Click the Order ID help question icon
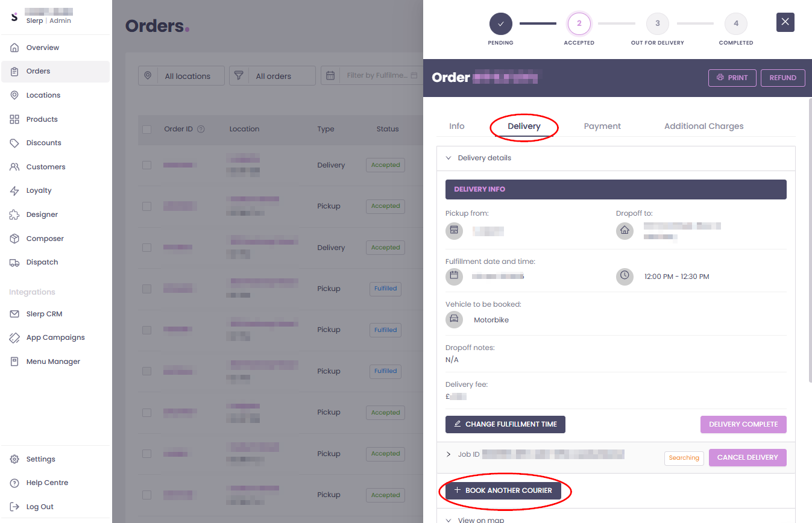Image resolution: width=812 pixels, height=523 pixels. tap(201, 129)
